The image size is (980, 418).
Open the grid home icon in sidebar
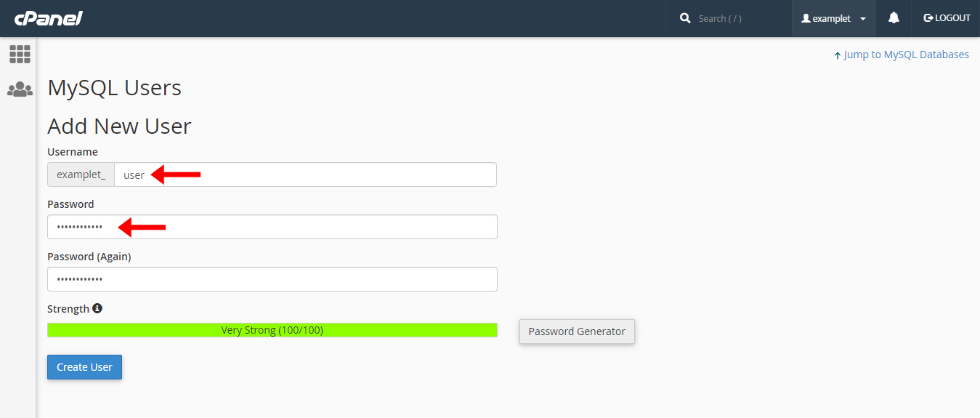click(x=20, y=54)
